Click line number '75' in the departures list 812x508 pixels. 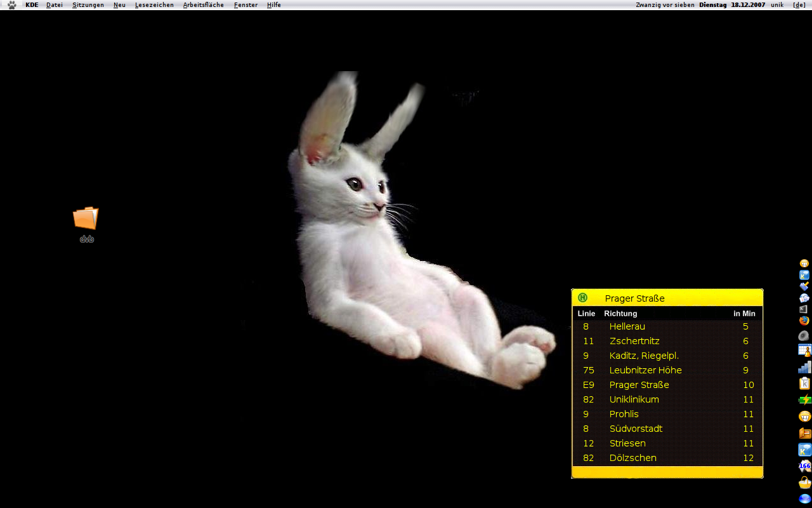click(588, 370)
